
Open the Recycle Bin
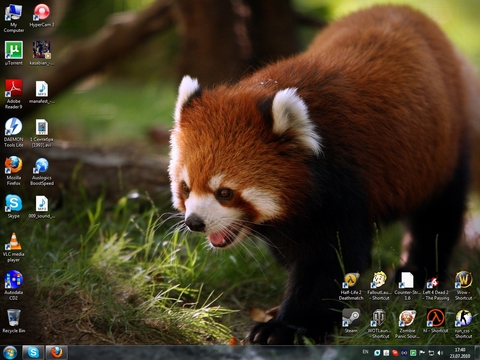(x=14, y=321)
